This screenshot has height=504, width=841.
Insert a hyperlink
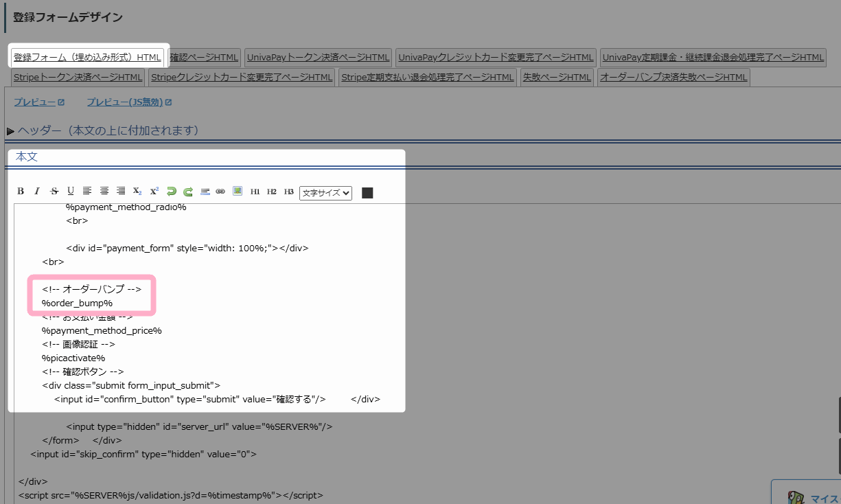point(220,192)
